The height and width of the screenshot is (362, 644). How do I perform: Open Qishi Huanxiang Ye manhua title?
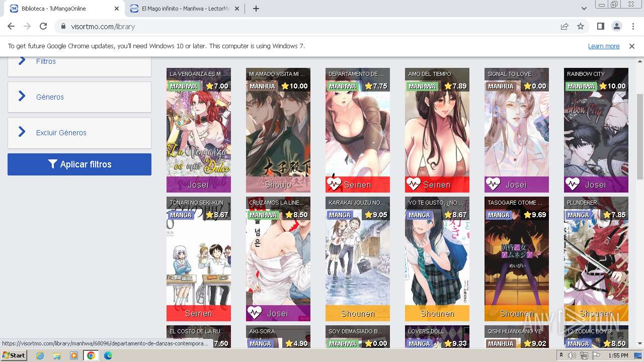point(515,331)
